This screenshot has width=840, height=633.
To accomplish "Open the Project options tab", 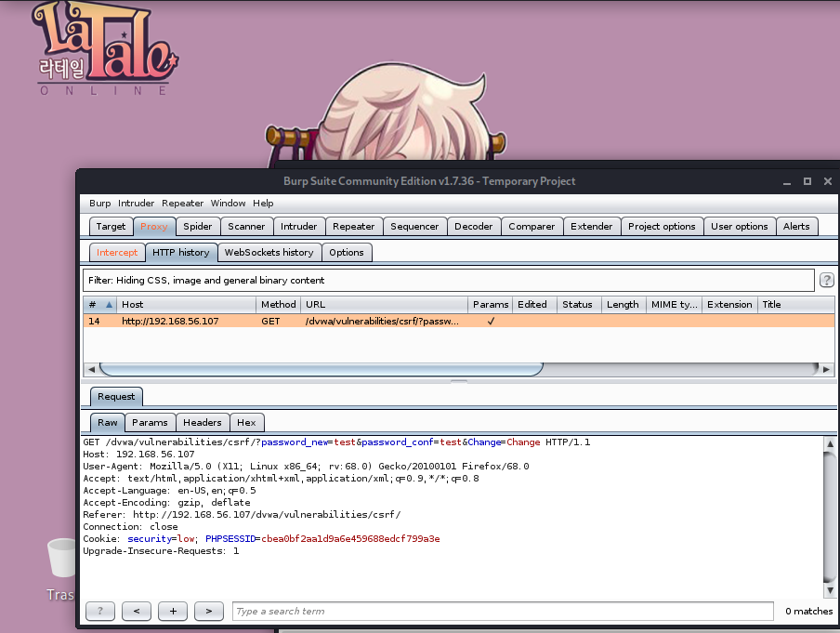I will point(662,226).
